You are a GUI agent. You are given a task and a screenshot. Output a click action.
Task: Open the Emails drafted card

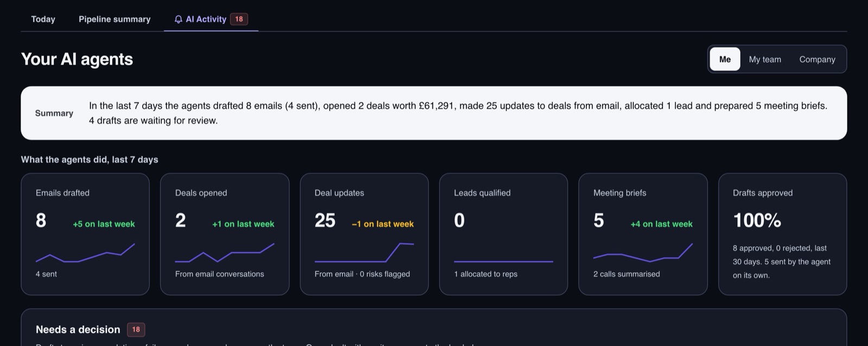(85, 234)
